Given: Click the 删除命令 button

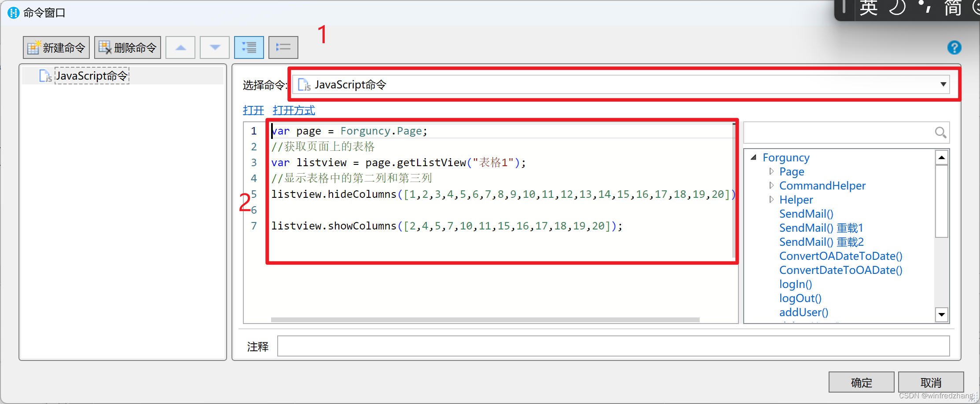Looking at the screenshot, I should [128, 47].
